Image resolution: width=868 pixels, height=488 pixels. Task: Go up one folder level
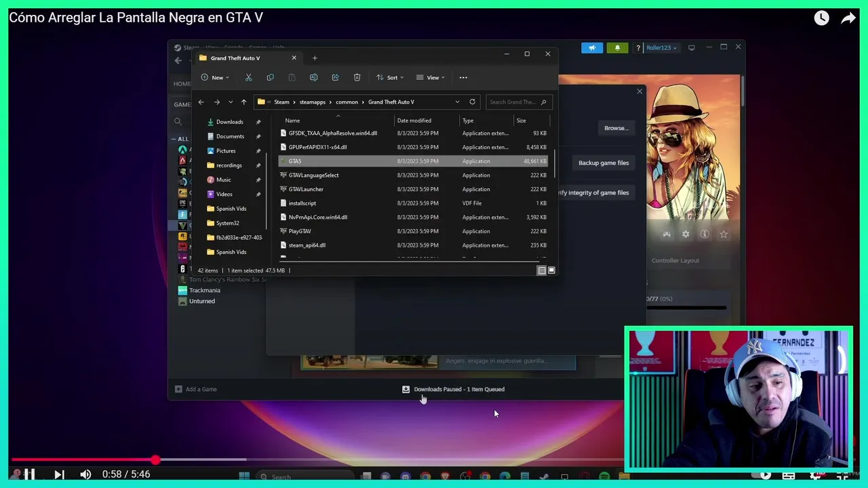click(243, 102)
